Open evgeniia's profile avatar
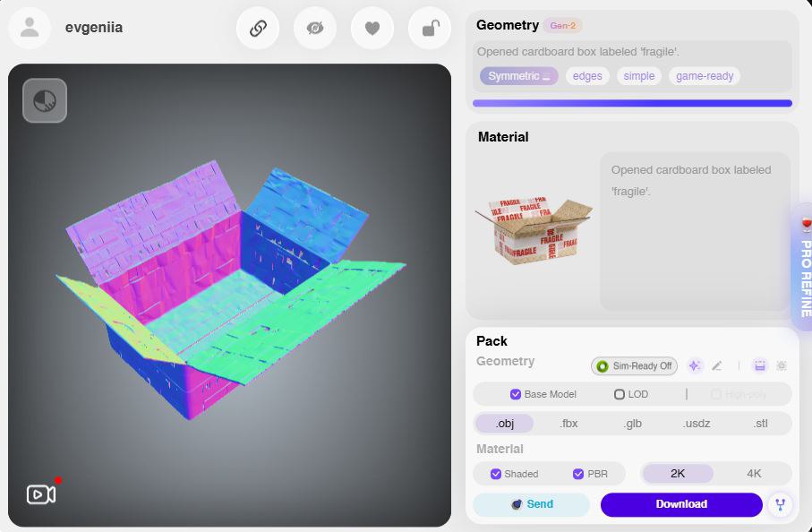 (30, 28)
